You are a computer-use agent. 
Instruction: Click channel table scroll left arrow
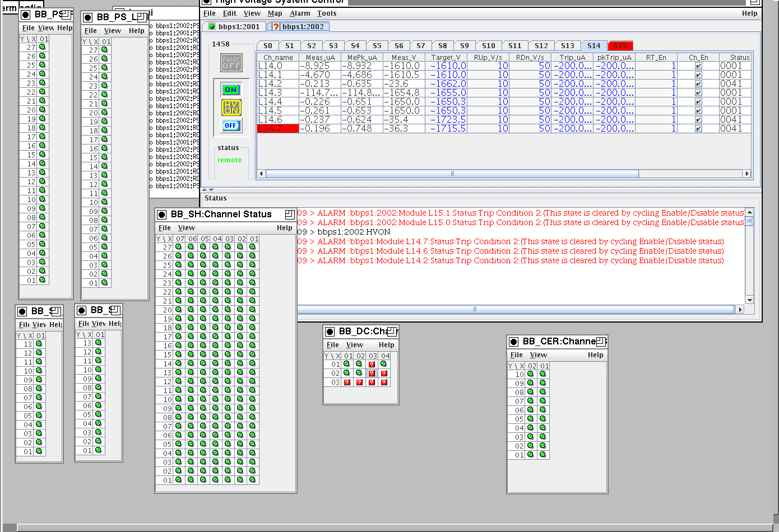point(261,174)
